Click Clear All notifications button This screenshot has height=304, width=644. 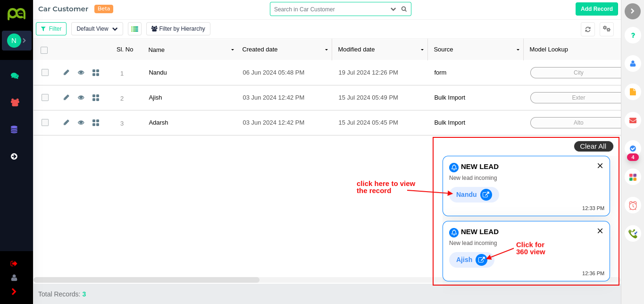coord(593,146)
